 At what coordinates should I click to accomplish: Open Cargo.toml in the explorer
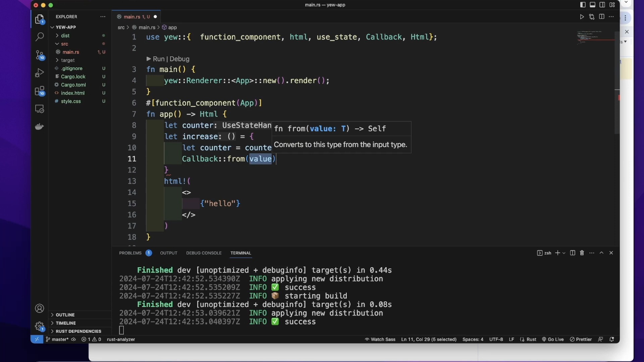73,85
